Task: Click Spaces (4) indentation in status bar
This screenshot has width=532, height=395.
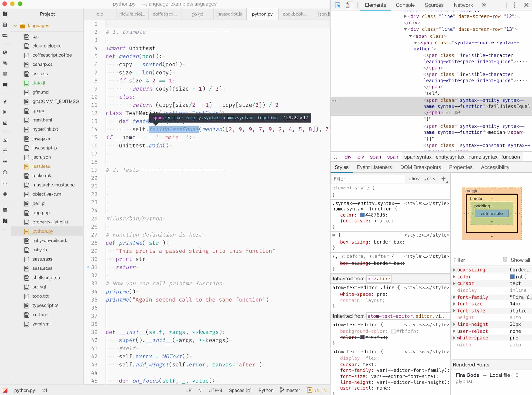Action: click(x=240, y=390)
